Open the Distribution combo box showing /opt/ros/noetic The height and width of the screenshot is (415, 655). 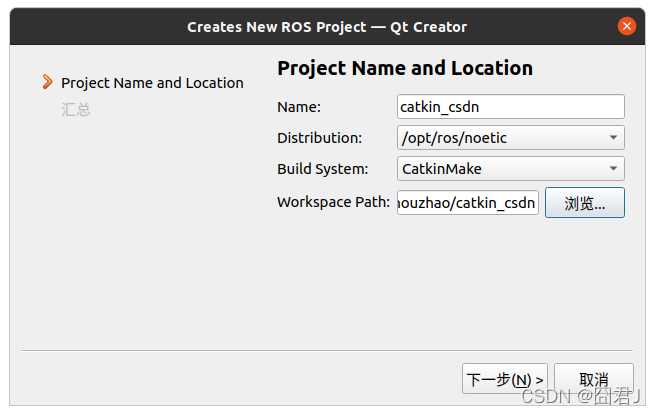pyautogui.click(x=500, y=138)
